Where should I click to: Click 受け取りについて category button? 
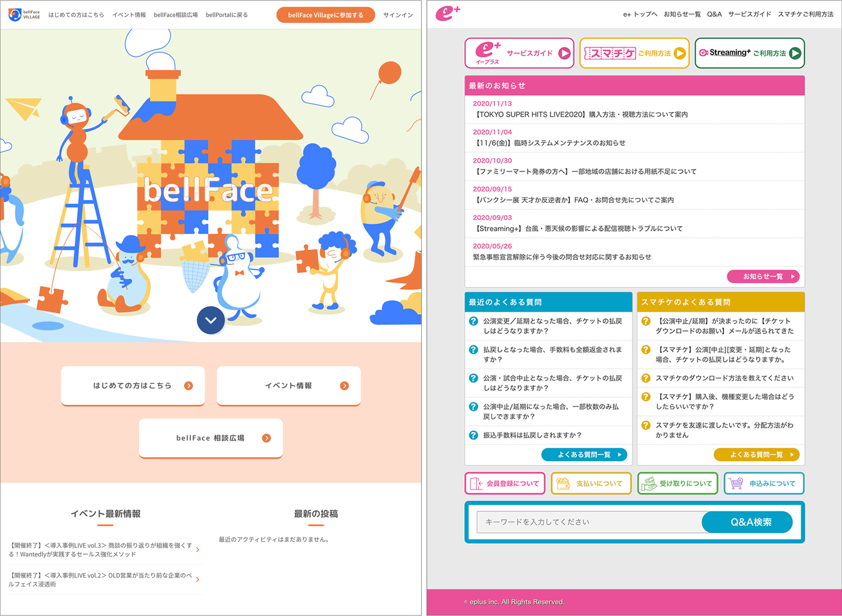[x=678, y=483]
